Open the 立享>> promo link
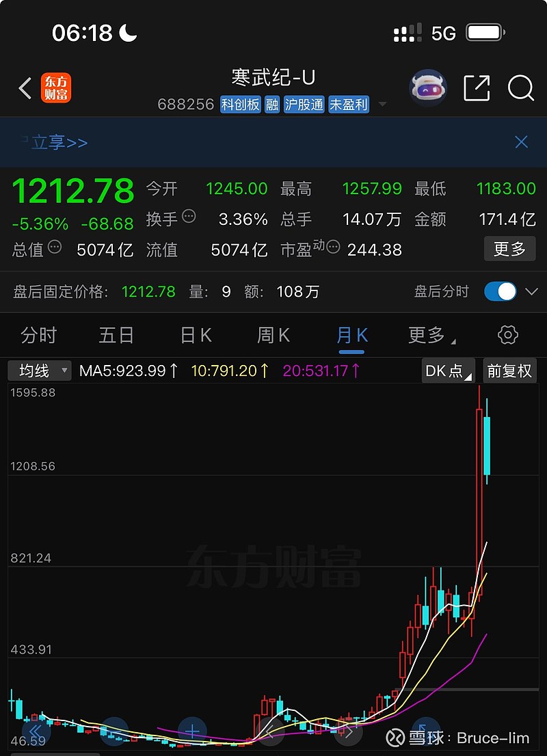547x756 pixels. click(x=59, y=142)
